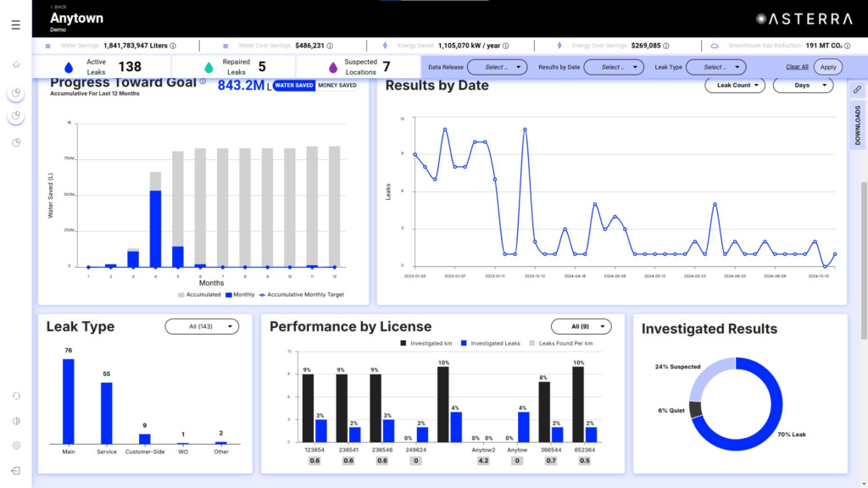Click the link icon above Downloads
Image resolution: width=868 pixels, height=488 pixels.
pyautogui.click(x=857, y=89)
